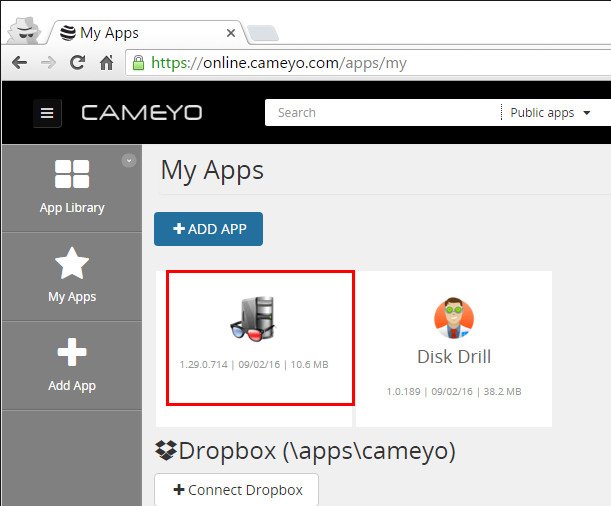Click the ADD APP button
Screen dimensions: 611x506
point(208,229)
